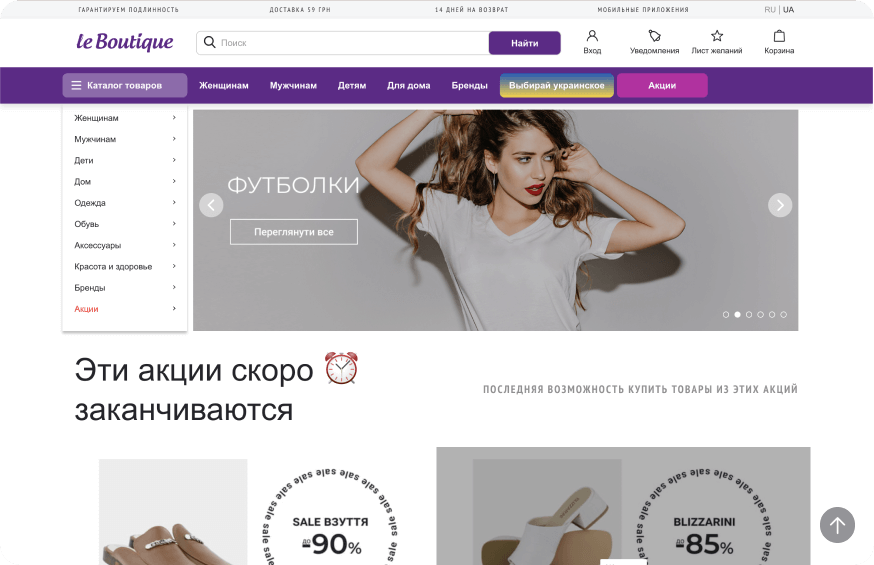Screen dimensions: 874x565
Task: Open the Корзина cart icon
Action: pos(779,36)
